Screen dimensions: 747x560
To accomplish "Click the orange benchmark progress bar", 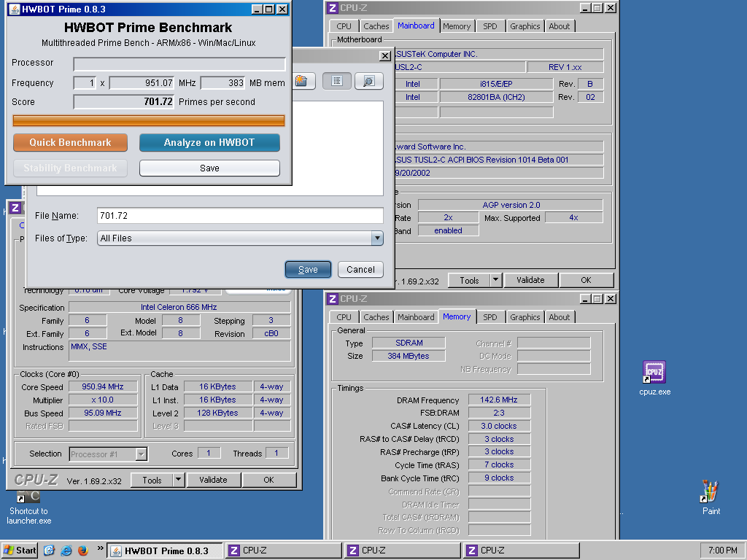I will click(x=149, y=120).
